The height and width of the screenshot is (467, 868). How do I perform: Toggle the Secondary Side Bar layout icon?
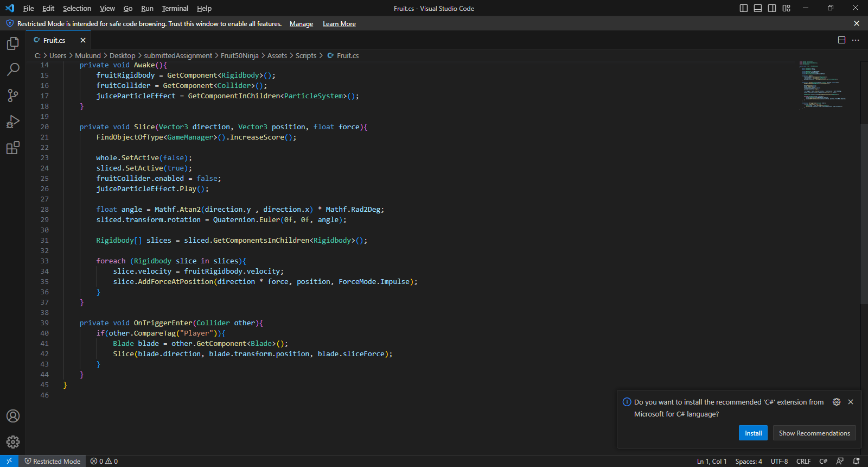coord(772,8)
